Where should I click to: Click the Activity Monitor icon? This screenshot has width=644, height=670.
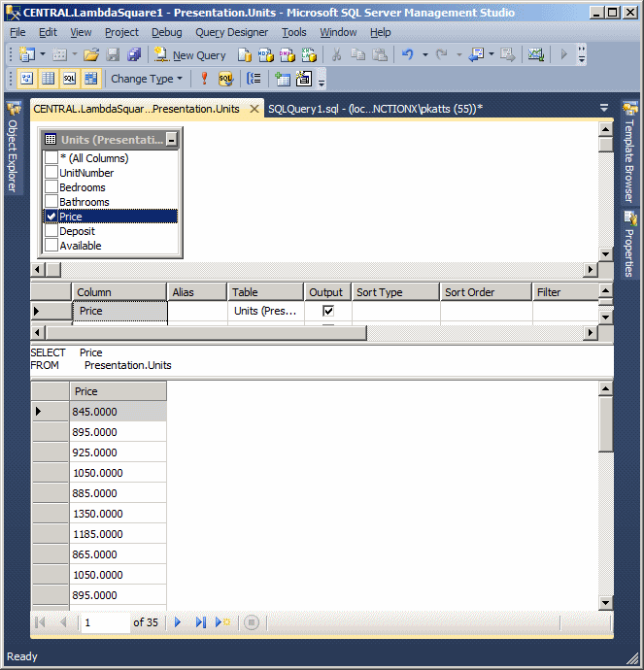pyautogui.click(x=536, y=54)
